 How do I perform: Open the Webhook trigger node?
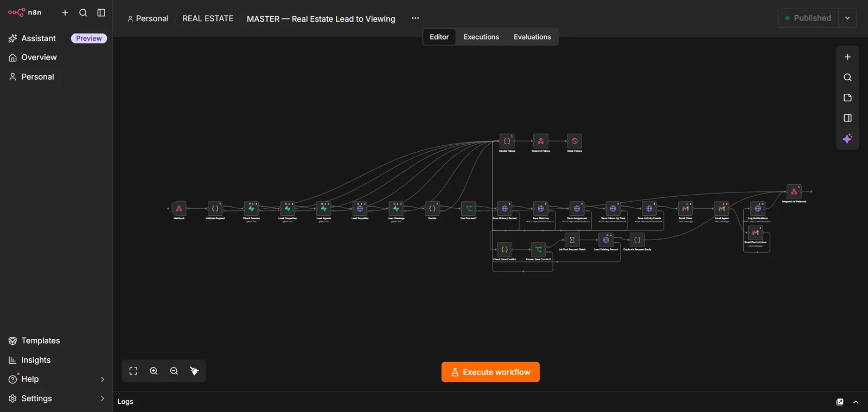point(179,209)
